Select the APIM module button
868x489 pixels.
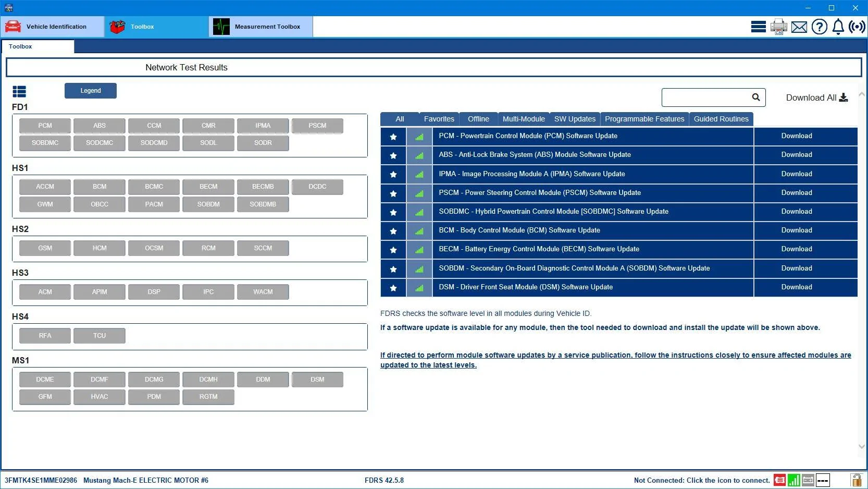coord(100,292)
